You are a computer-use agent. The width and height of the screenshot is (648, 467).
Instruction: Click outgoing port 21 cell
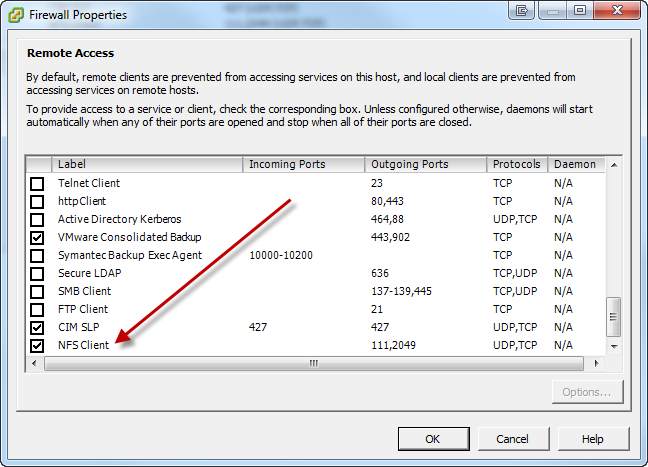click(x=377, y=309)
